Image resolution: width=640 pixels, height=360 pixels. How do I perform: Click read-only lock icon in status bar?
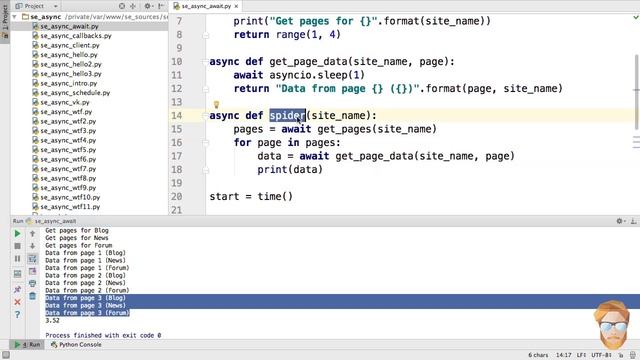coord(621,355)
